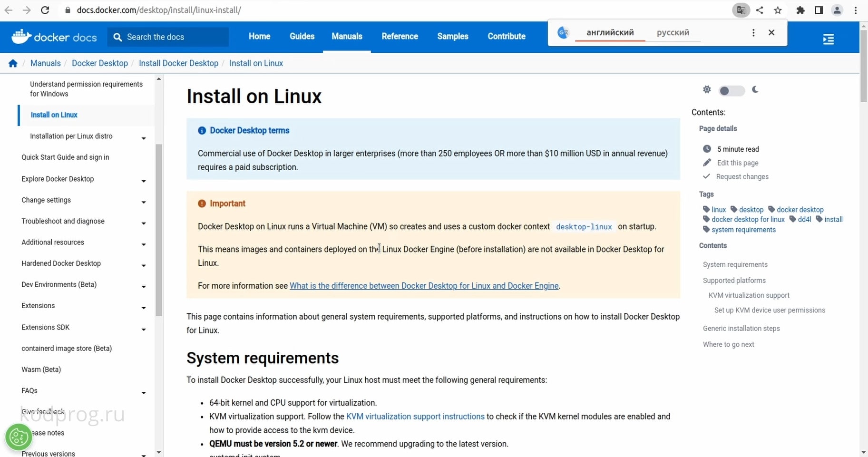Click the home icon in the breadcrumb
This screenshot has width=868, height=457.
(13, 63)
